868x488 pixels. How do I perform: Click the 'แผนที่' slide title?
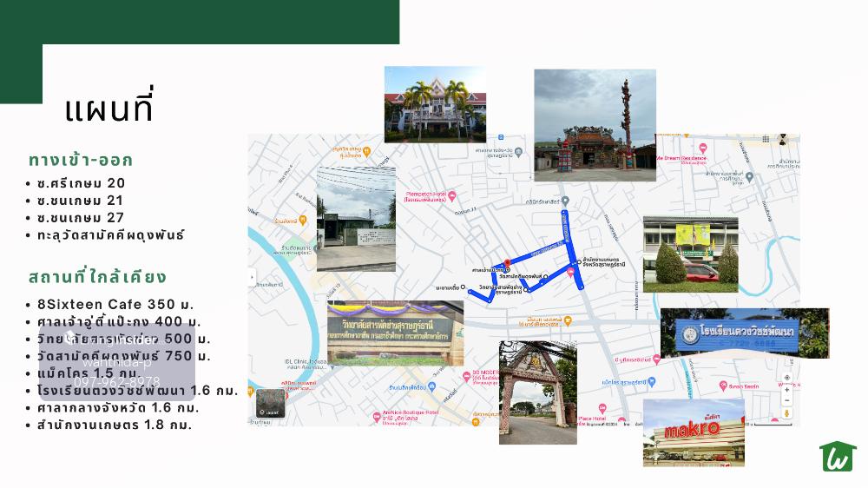click(x=108, y=109)
